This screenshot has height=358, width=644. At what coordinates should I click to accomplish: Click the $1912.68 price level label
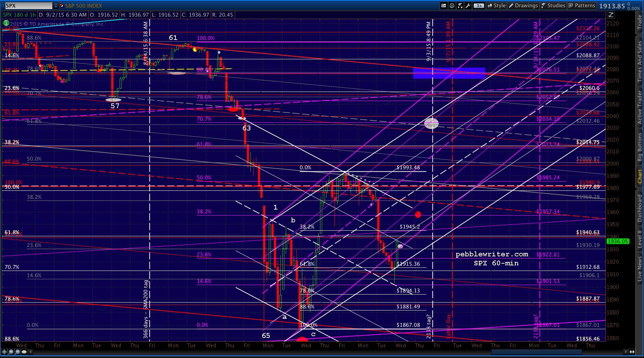(588, 267)
